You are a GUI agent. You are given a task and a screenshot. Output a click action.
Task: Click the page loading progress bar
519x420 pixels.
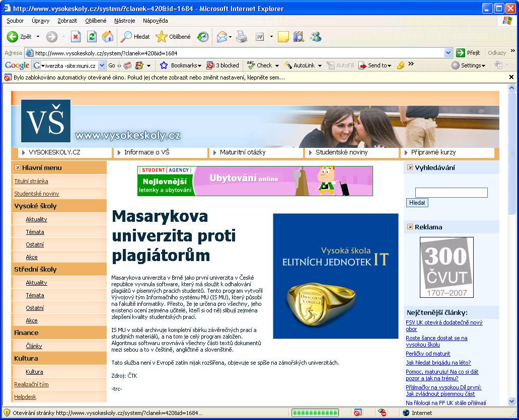[x=315, y=413]
